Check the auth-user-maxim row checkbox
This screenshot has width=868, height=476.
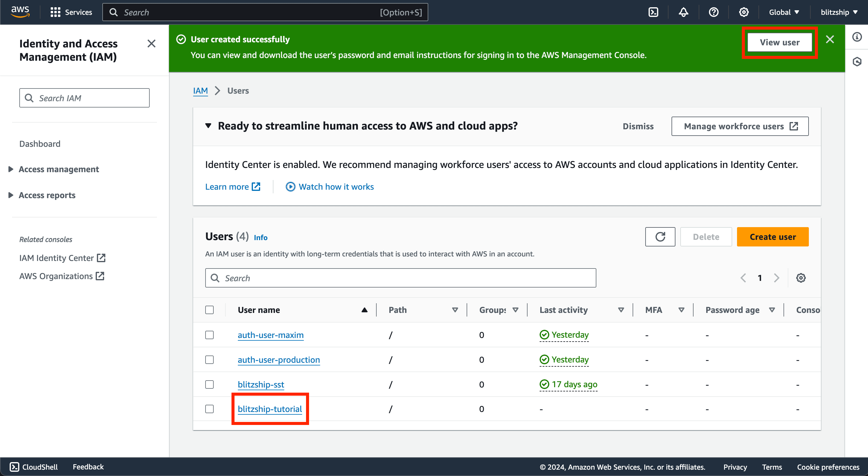click(x=209, y=335)
